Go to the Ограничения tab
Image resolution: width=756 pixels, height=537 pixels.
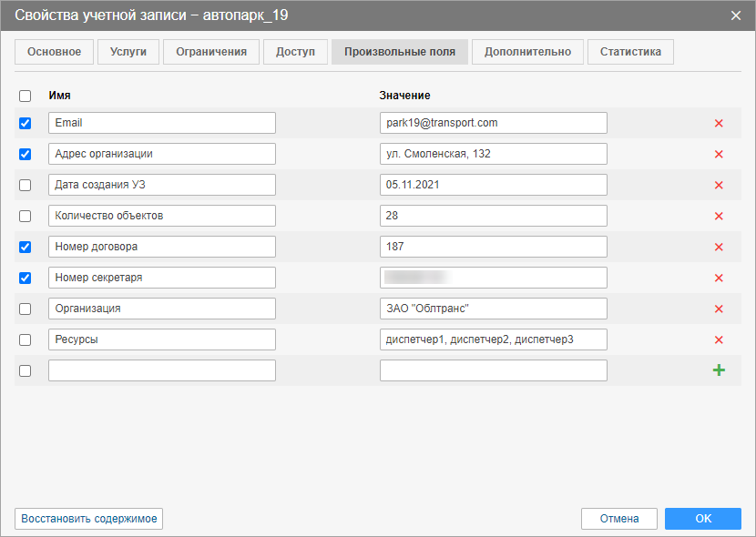210,52
